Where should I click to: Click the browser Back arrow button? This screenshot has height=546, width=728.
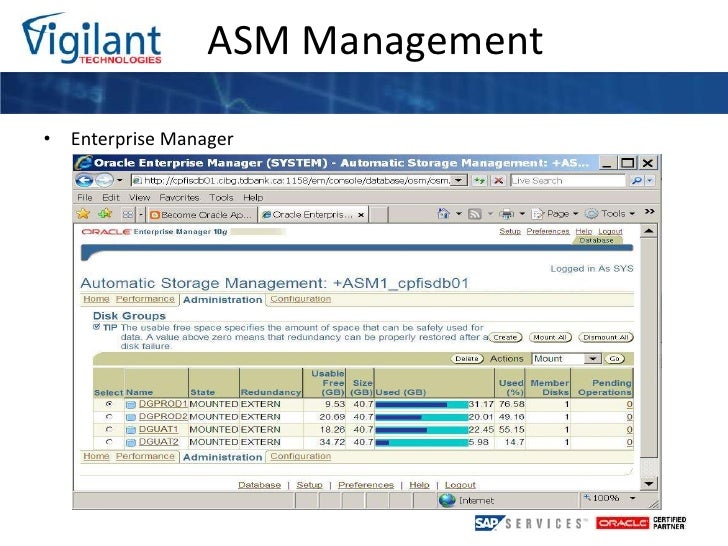pyautogui.click(x=84, y=180)
